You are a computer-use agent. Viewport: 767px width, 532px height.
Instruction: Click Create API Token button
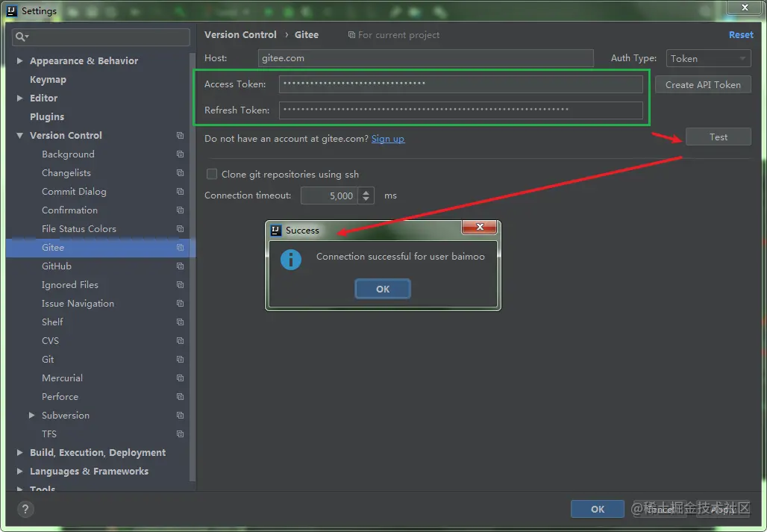703,84
